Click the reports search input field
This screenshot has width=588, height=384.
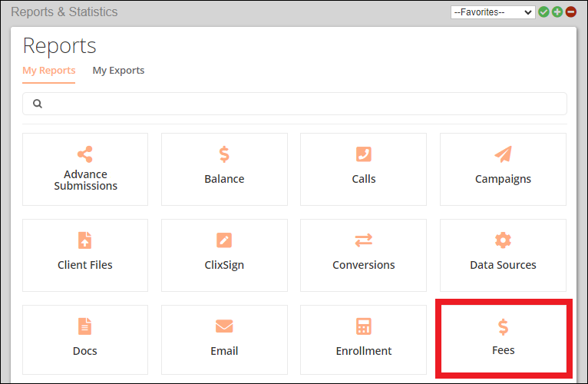[299, 104]
